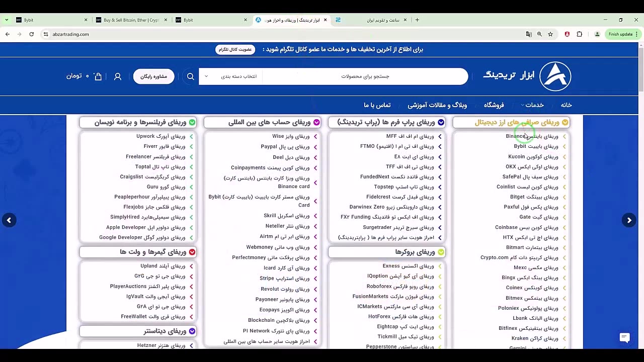Open تماس با ما menu item
644x362 pixels.
coord(377,105)
